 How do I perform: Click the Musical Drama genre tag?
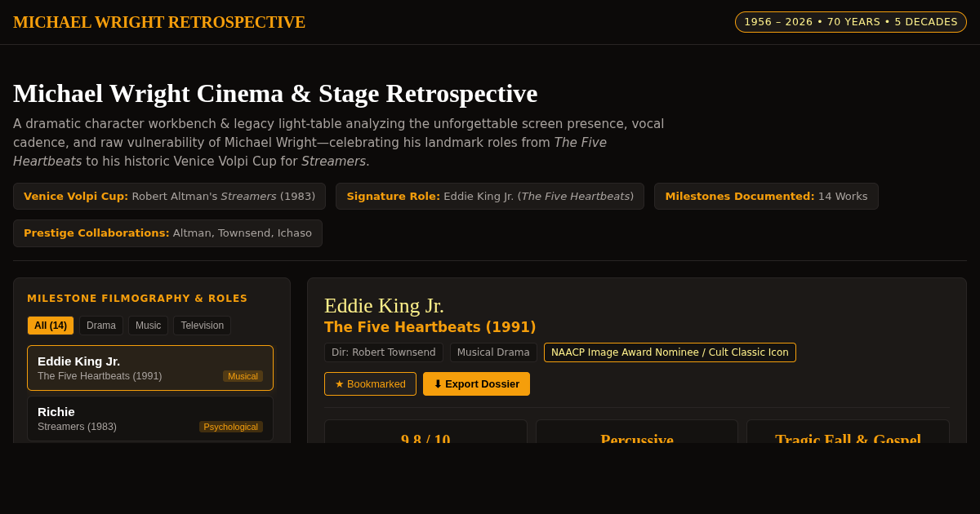(493, 352)
